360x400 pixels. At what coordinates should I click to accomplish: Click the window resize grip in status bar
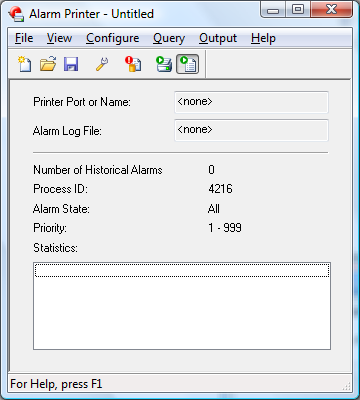(x=347, y=386)
